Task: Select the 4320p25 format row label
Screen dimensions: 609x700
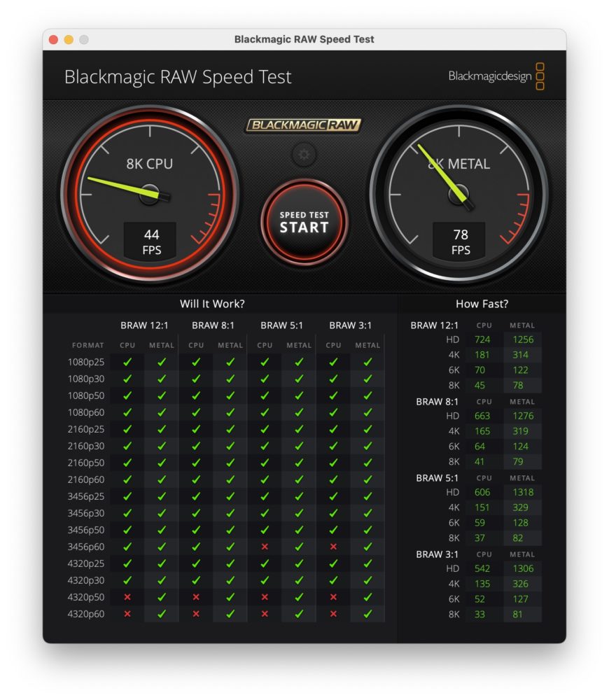Action: (x=85, y=563)
